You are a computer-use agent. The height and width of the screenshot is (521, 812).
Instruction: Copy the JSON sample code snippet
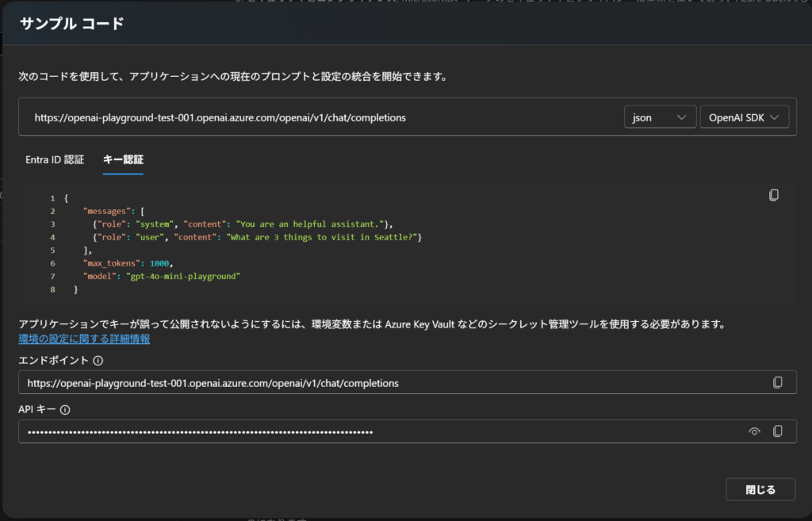(x=774, y=195)
